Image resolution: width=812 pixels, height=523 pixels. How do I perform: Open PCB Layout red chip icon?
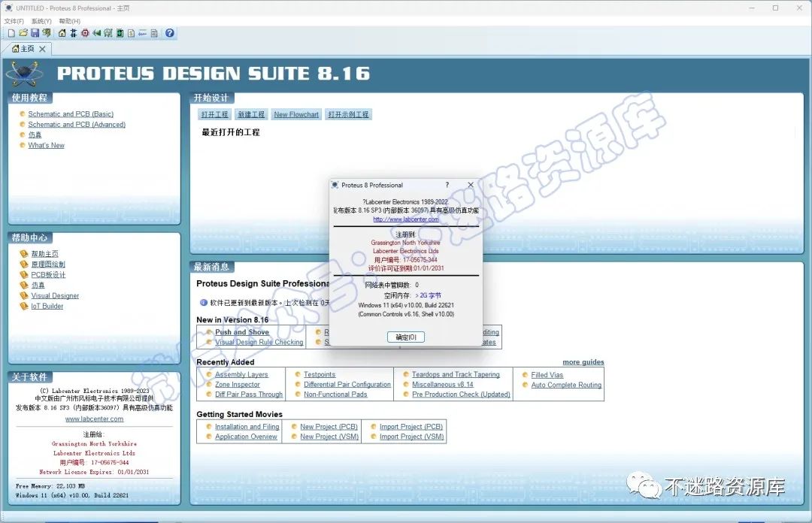tap(85, 33)
